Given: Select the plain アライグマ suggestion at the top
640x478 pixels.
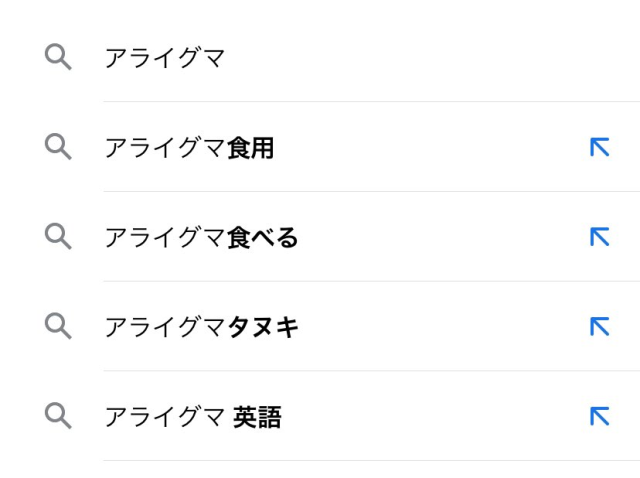Looking at the screenshot, I should point(165,58).
